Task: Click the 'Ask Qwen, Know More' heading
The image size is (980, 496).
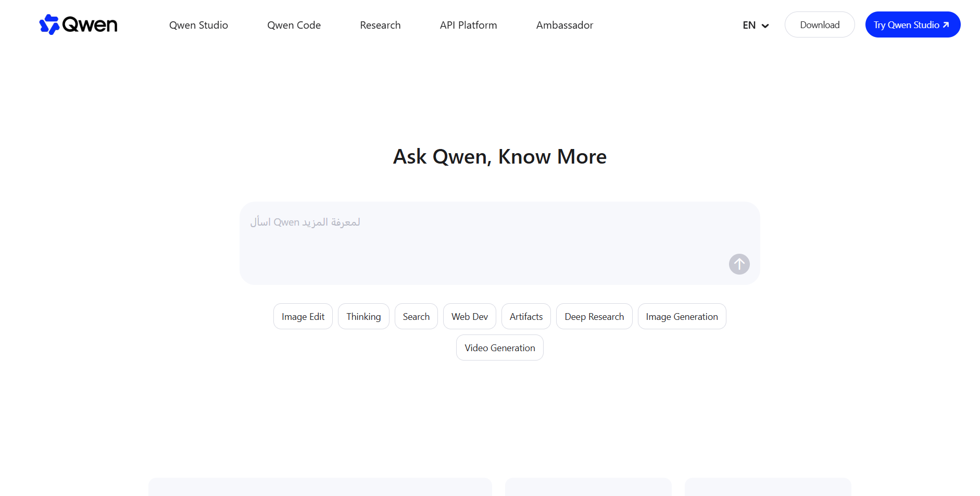Action: (x=500, y=157)
